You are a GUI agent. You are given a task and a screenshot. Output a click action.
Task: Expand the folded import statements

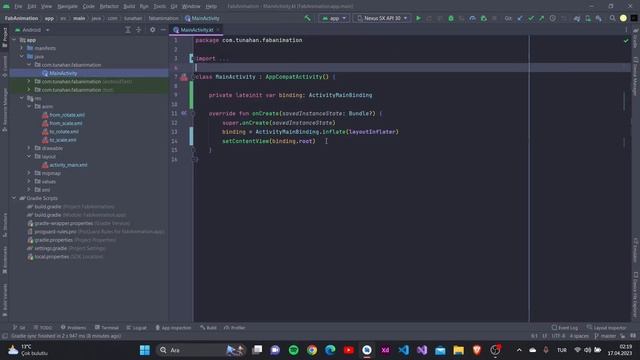(x=192, y=59)
